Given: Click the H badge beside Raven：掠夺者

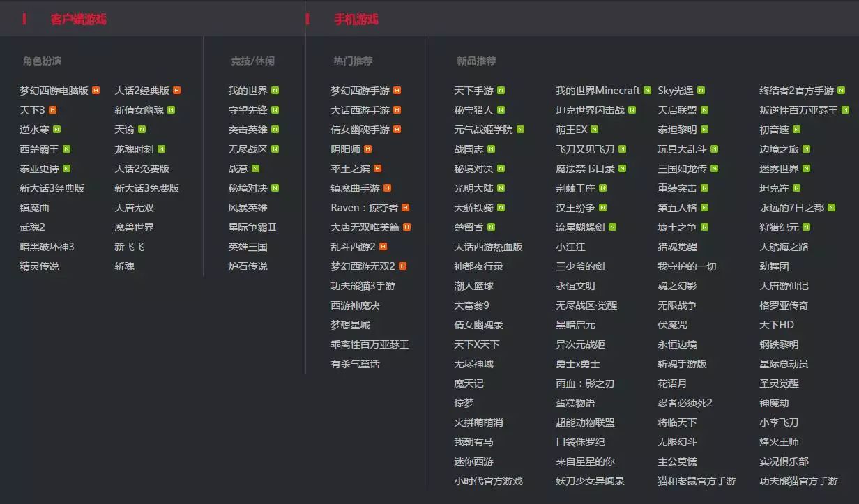Looking at the screenshot, I should coord(406,208).
